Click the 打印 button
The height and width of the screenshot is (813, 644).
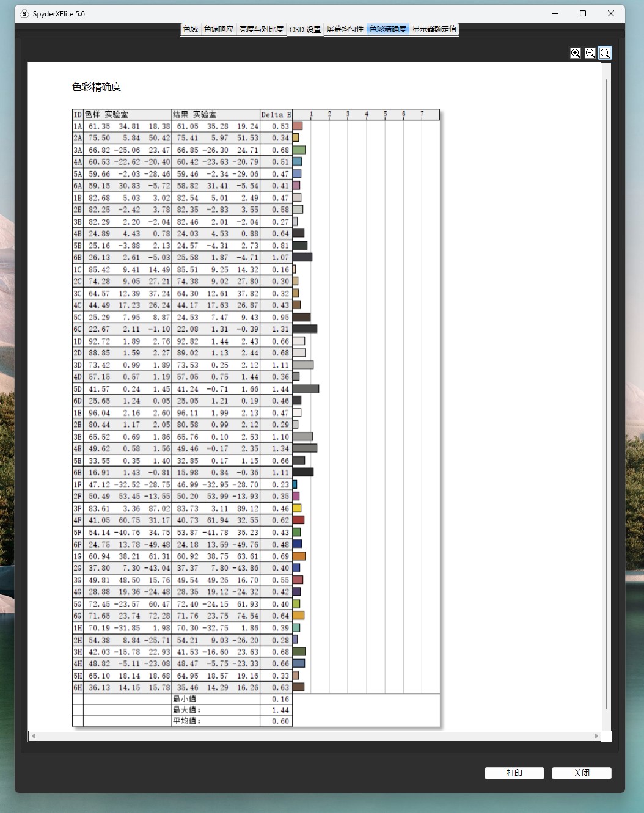[514, 773]
